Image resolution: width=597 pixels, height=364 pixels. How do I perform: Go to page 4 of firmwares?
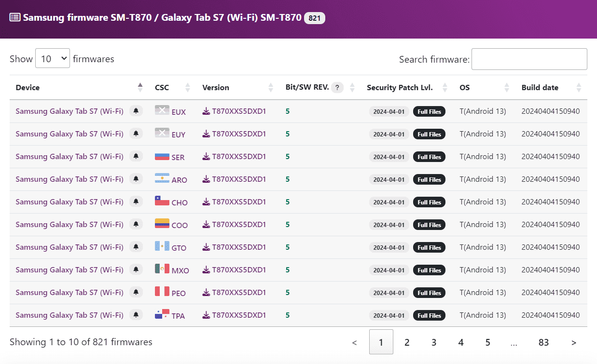point(461,342)
